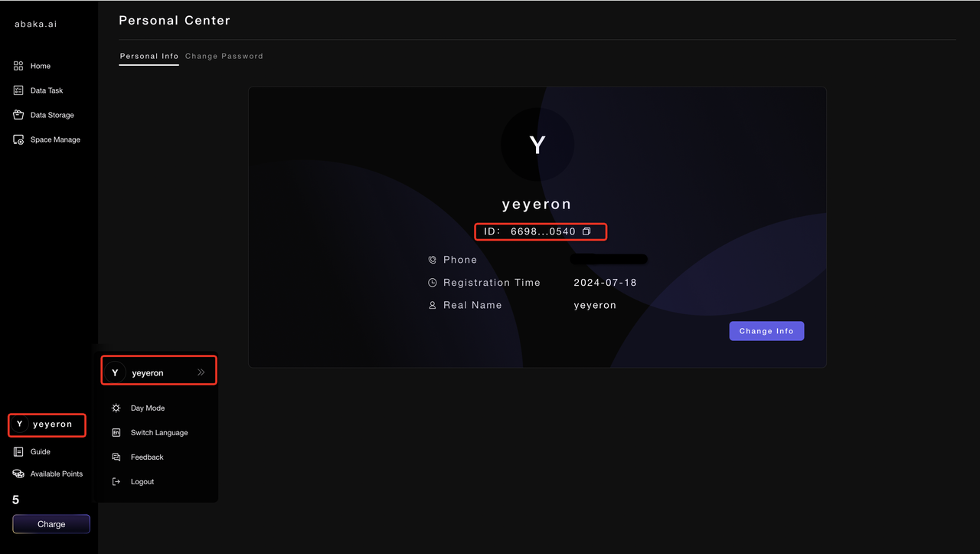980x554 pixels.
Task: Click the small Y avatar in popup
Action: click(x=115, y=372)
